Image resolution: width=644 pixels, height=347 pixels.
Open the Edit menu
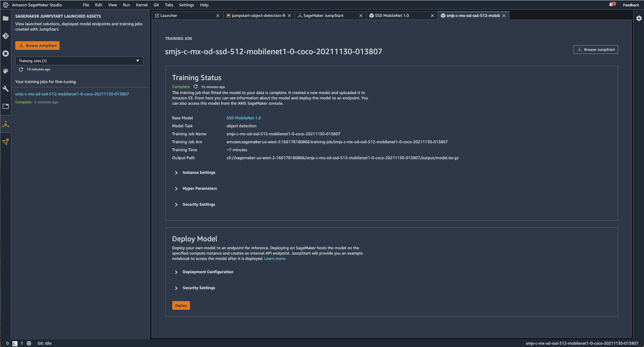coord(98,5)
